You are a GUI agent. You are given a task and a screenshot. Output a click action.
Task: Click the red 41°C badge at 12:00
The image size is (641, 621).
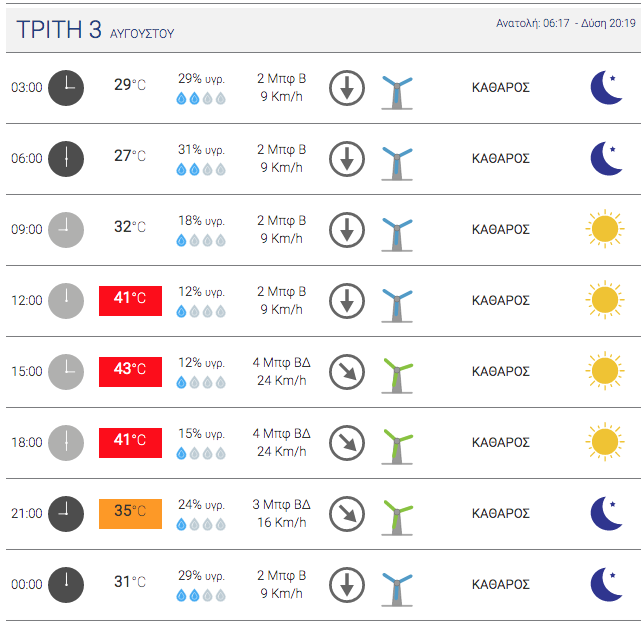pyautogui.click(x=130, y=300)
